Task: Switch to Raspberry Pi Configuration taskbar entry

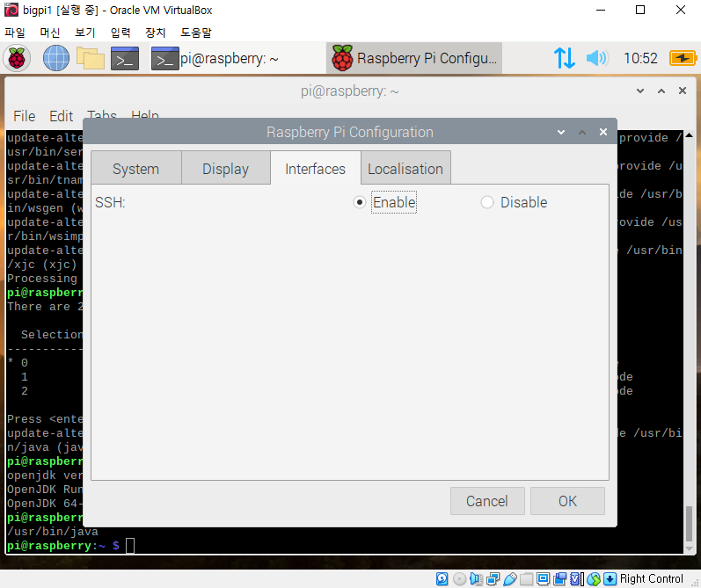Action: click(414, 58)
